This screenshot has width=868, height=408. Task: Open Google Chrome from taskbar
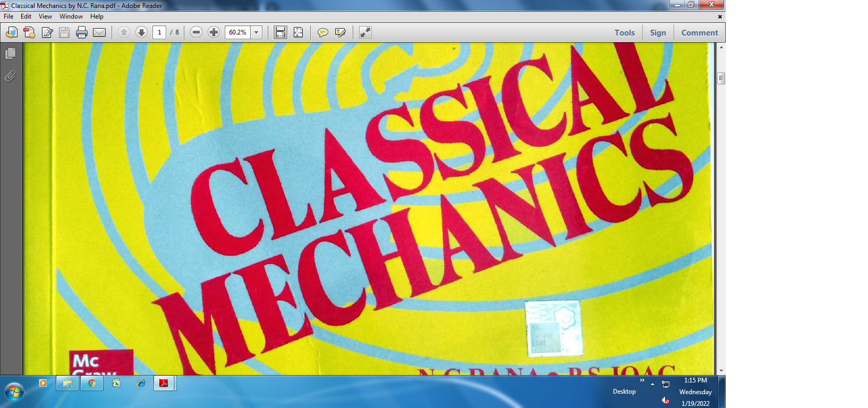tap(92, 383)
